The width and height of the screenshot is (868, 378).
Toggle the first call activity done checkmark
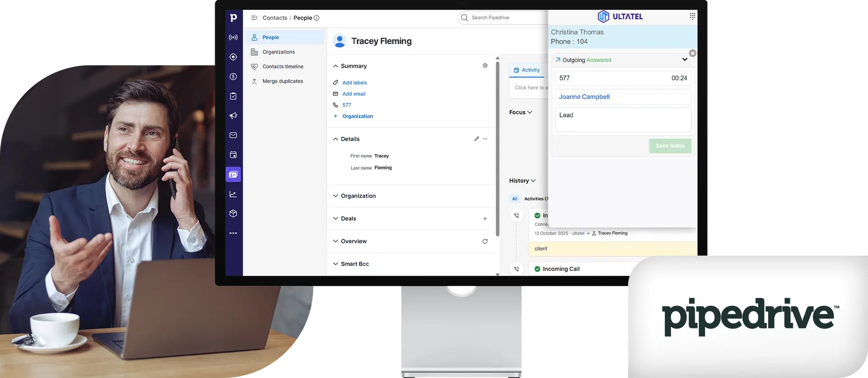[538, 215]
